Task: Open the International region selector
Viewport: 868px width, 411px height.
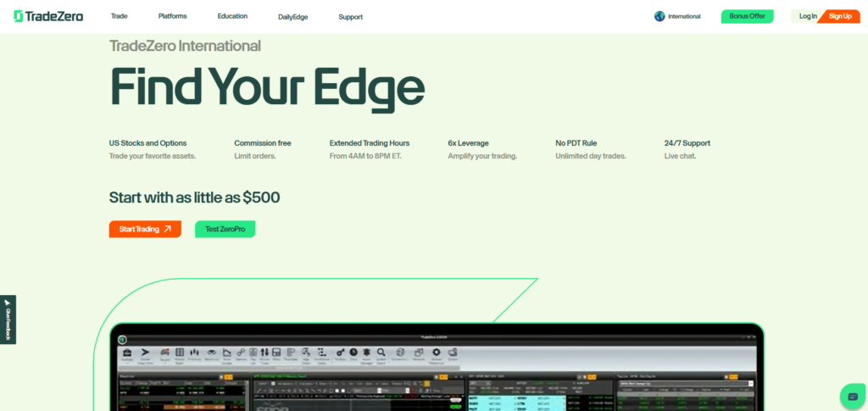Action: (677, 17)
